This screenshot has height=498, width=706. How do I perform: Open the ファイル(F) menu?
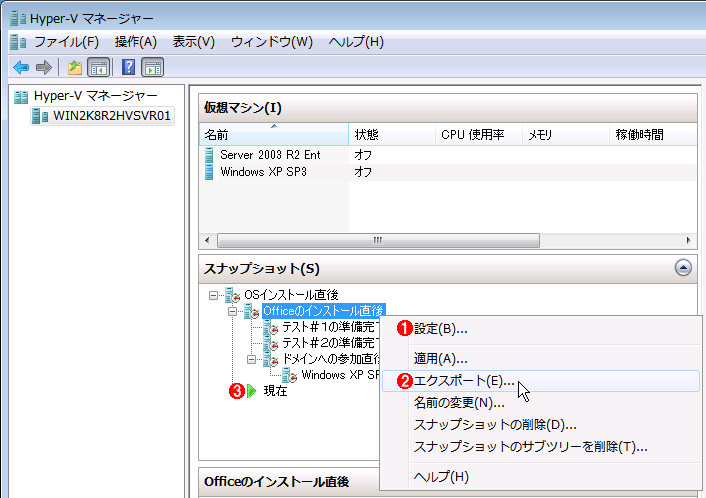coord(66,42)
